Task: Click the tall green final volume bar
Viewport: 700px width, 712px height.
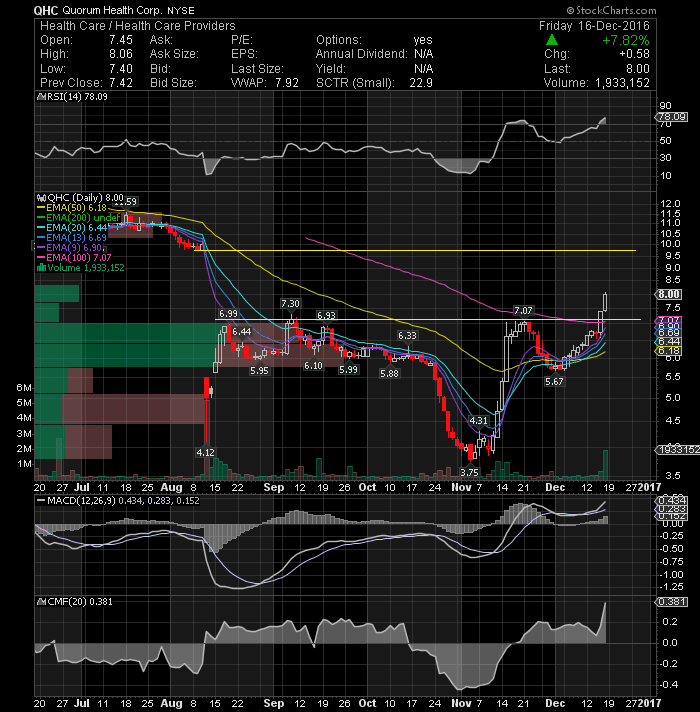Action: pyautogui.click(x=605, y=465)
